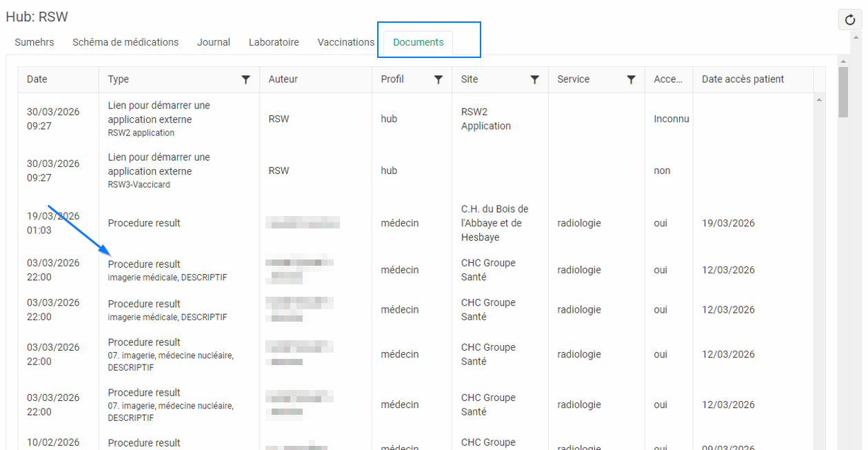Image resolution: width=868 pixels, height=450 pixels.
Task: Open the Site column filter
Action: 534,79
